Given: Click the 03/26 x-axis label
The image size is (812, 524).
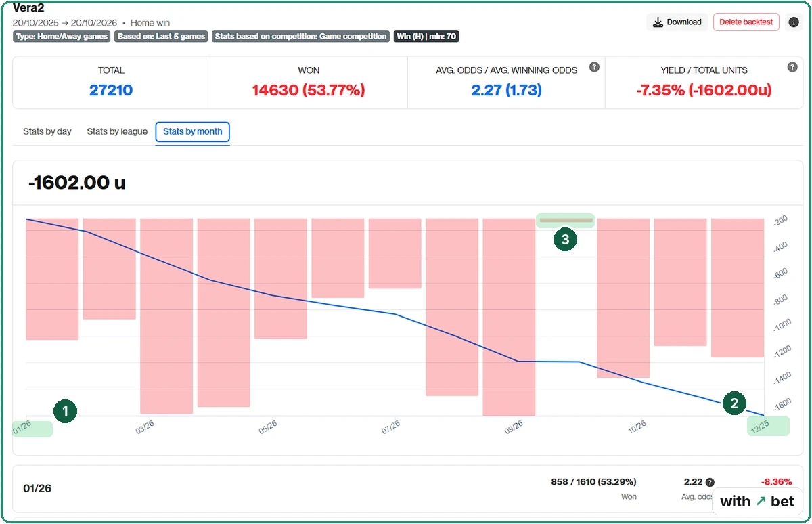Looking at the screenshot, I should [145, 427].
